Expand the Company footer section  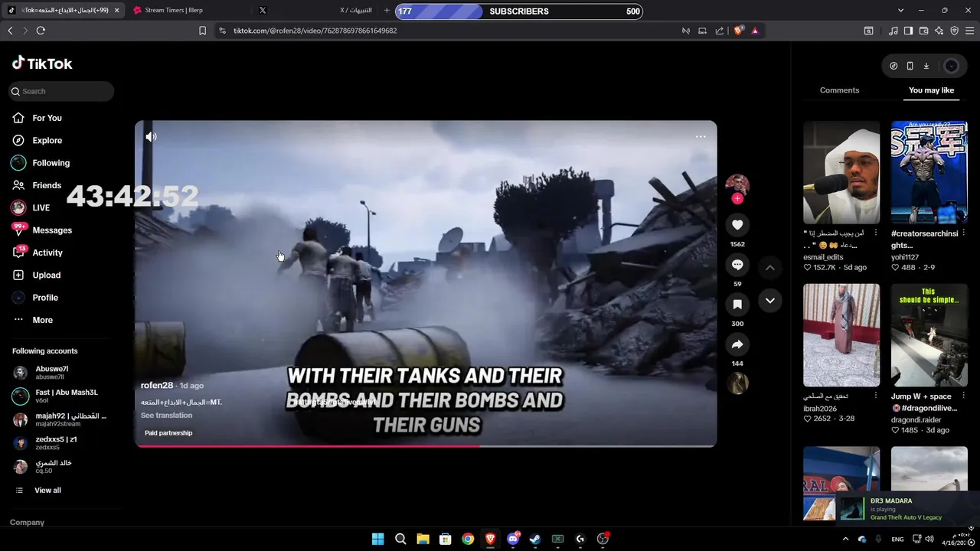[27, 523]
